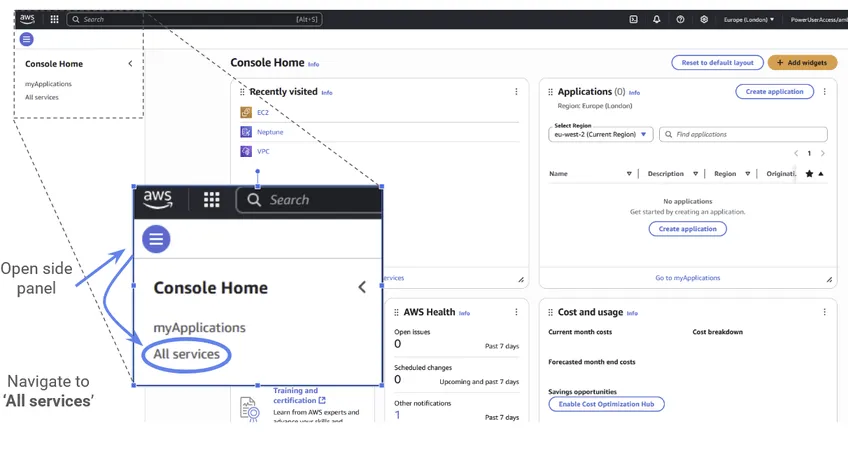The height and width of the screenshot is (452, 848).
Task: Click Reset to default layout
Action: pyautogui.click(x=717, y=63)
